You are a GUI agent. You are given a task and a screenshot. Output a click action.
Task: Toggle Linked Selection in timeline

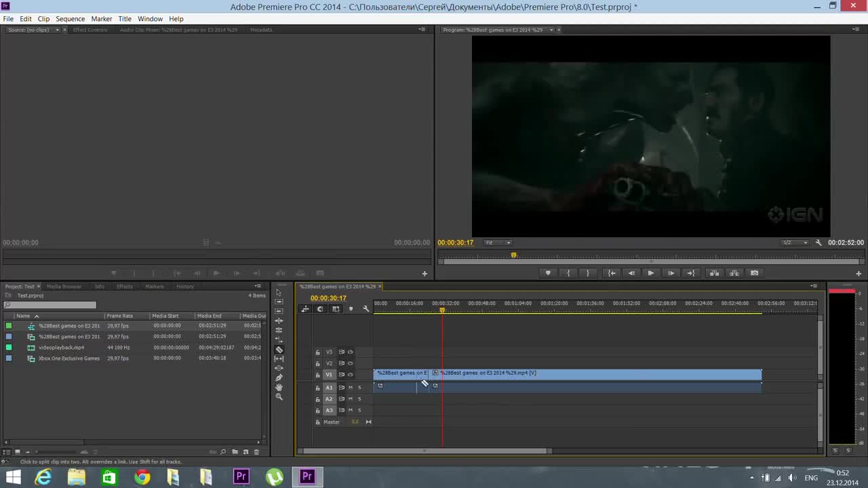pos(336,309)
